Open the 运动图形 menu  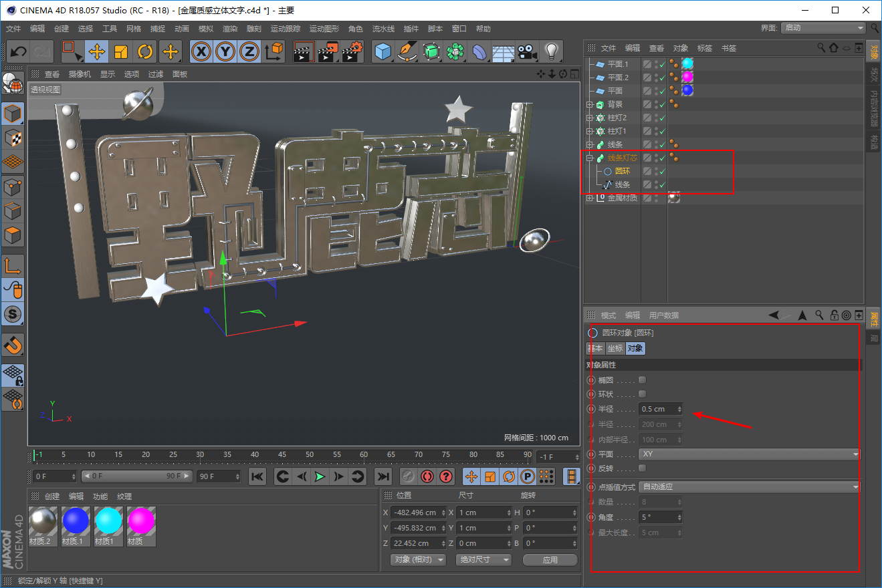click(x=324, y=29)
